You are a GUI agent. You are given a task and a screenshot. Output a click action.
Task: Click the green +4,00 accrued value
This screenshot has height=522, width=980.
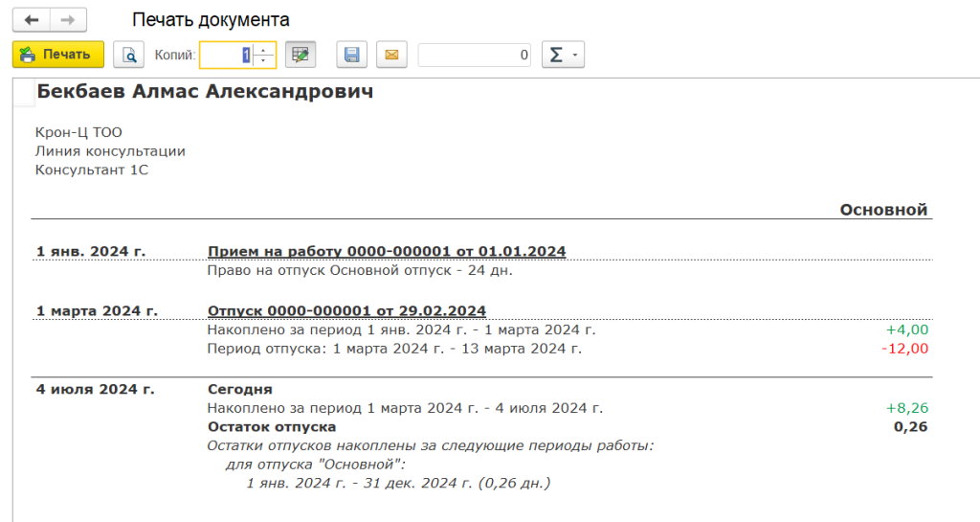click(x=906, y=329)
